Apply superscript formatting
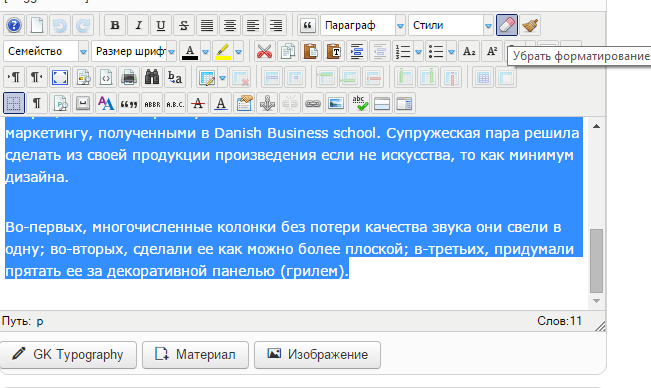The width and height of the screenshot is (651, 388). (x=492, y=51)
